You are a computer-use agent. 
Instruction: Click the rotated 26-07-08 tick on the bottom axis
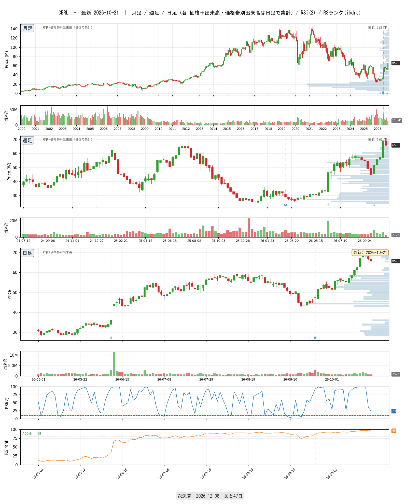point(165,474)
